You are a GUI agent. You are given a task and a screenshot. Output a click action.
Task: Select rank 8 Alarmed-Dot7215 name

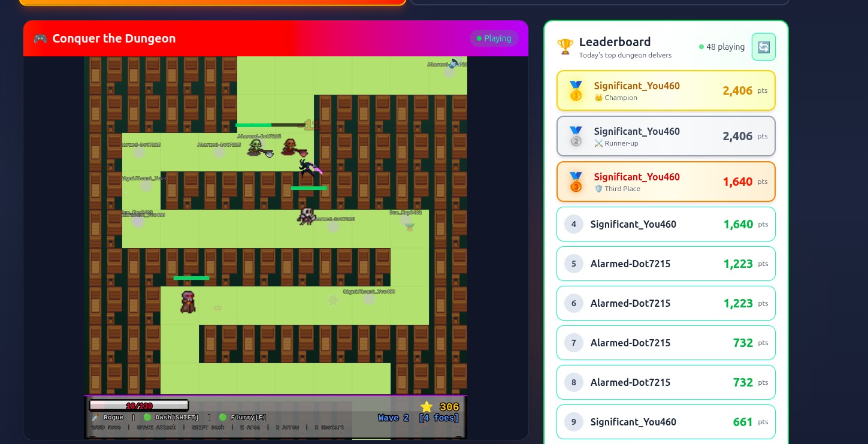630,382
